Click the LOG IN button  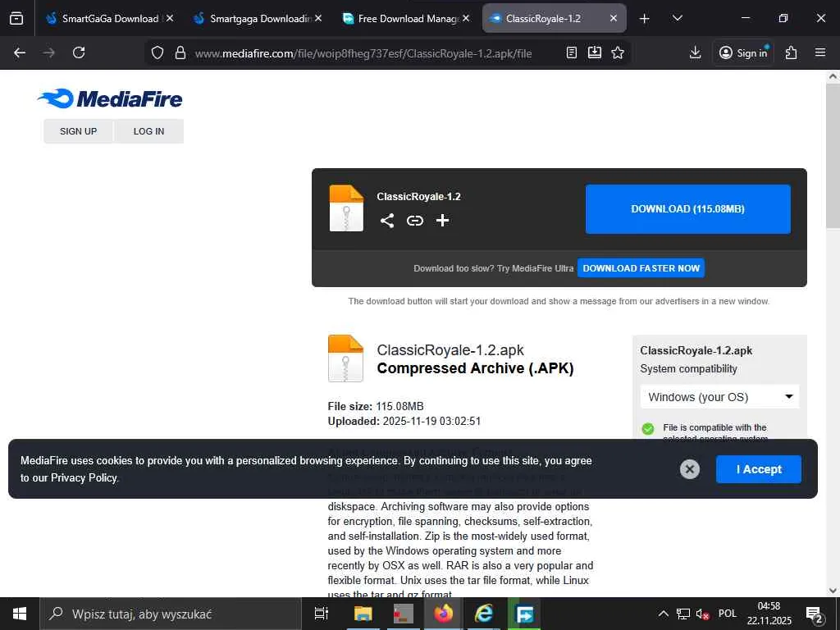click(x=149, y=131)
